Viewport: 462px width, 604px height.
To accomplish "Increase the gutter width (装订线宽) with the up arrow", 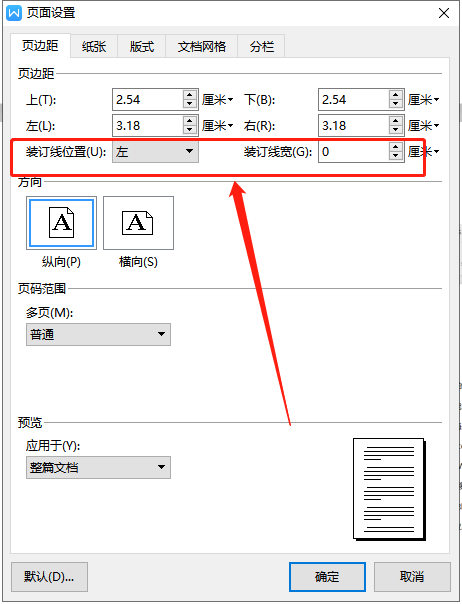I will [x=396, y=147].
